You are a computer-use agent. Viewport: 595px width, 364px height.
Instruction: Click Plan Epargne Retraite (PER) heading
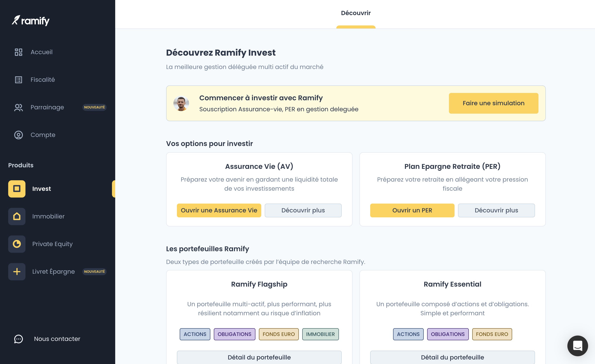coord(452,166)
